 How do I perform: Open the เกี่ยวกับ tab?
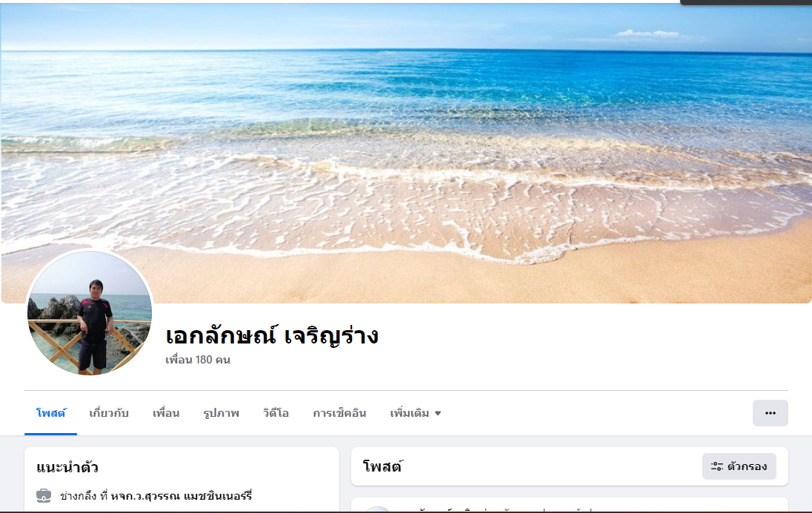point(109,413)
